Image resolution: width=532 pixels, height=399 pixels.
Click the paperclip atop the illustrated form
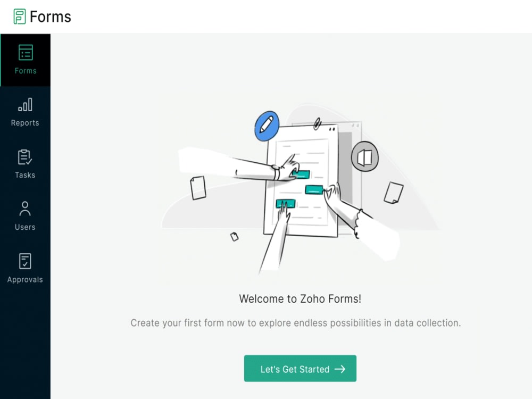(x=318, y=123)
